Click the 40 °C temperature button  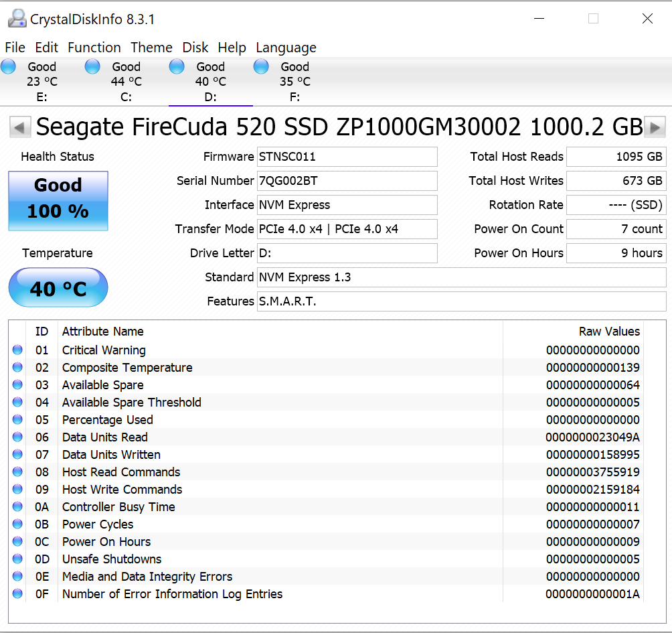[58, 288]
